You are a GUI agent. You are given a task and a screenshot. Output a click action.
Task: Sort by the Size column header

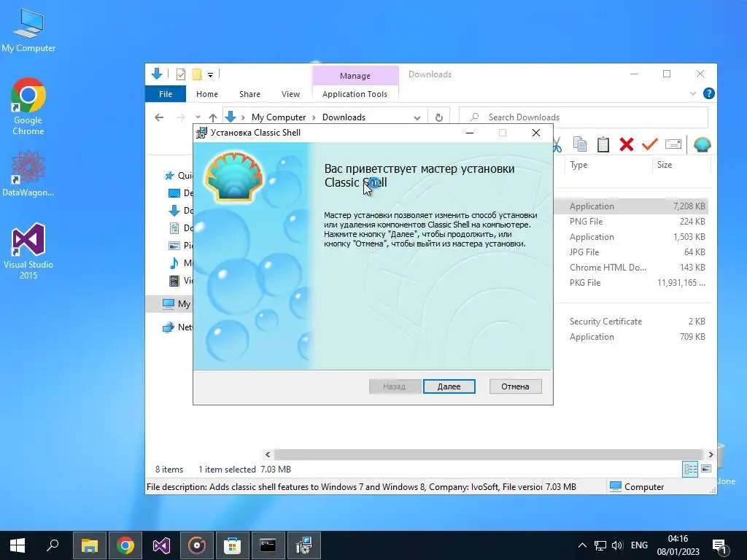(x=681, y=165)
